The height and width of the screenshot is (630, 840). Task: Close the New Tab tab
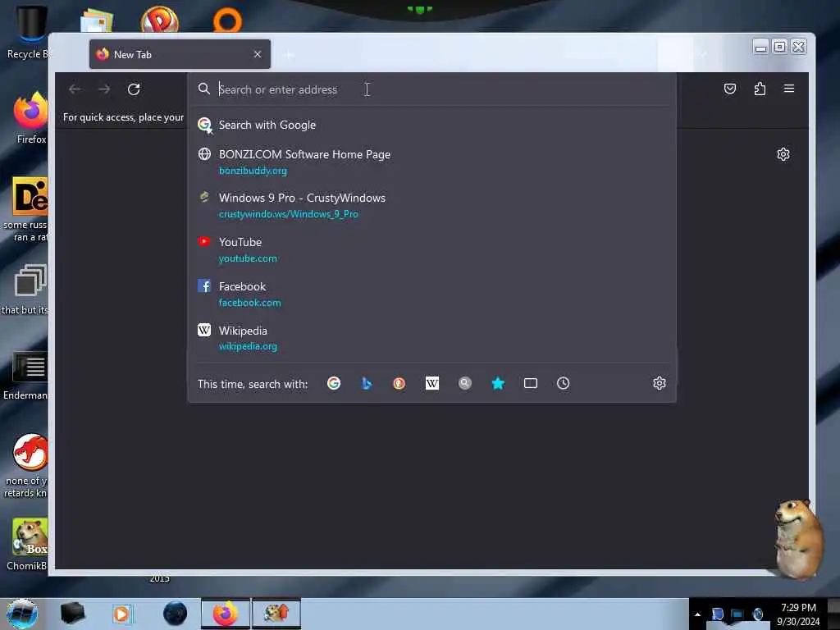(x=258, y=54)
